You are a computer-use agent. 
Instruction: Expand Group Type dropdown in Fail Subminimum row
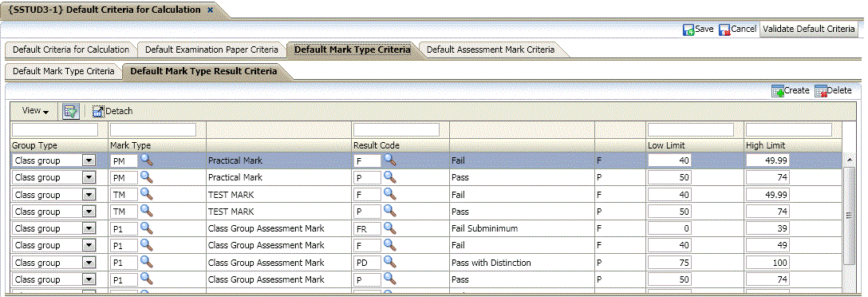(89, 228)
